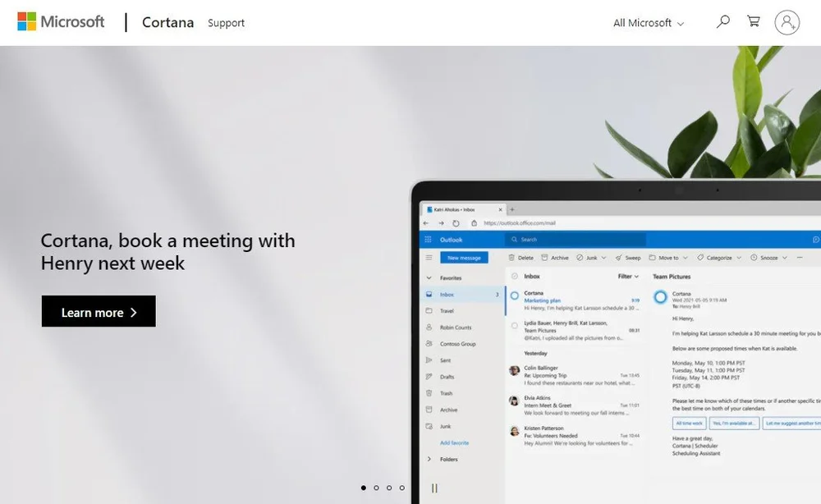Click the Delete trash icon in Outlook toolbar

click(511, 258)
